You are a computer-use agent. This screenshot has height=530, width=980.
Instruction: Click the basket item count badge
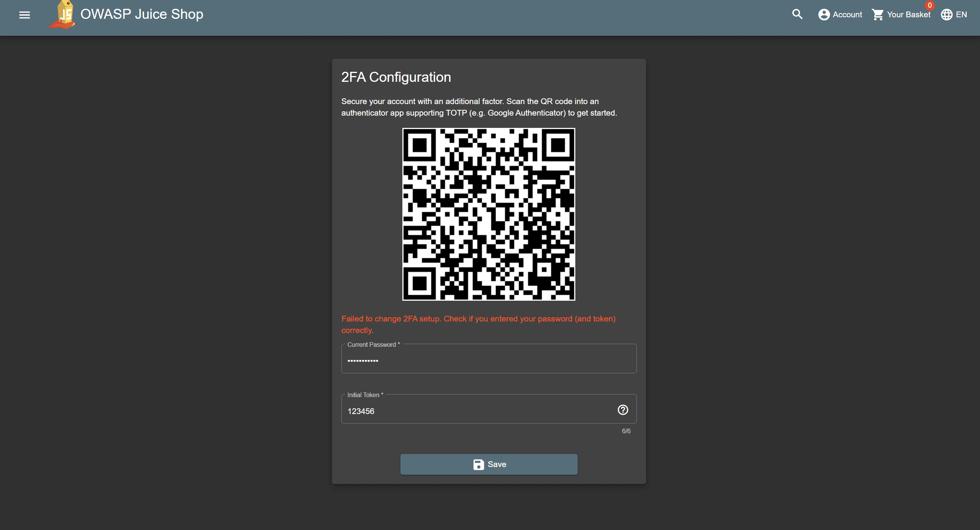click(930, 5)
